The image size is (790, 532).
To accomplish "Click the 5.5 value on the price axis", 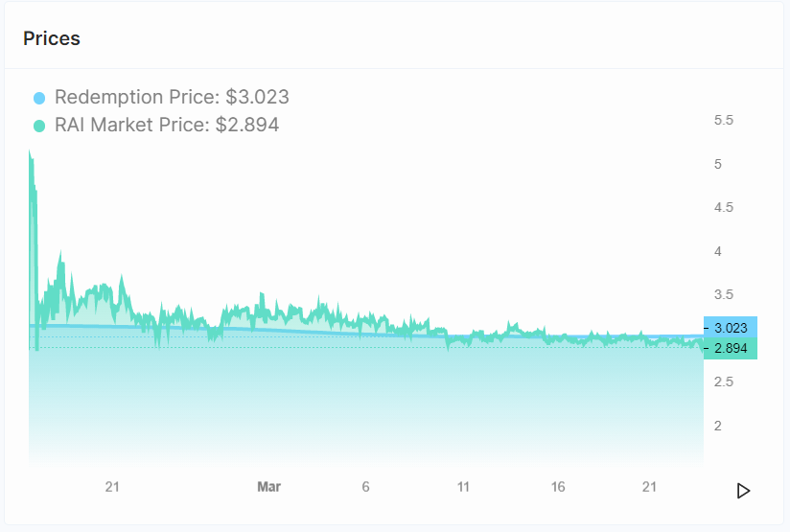I will (724, 120).
